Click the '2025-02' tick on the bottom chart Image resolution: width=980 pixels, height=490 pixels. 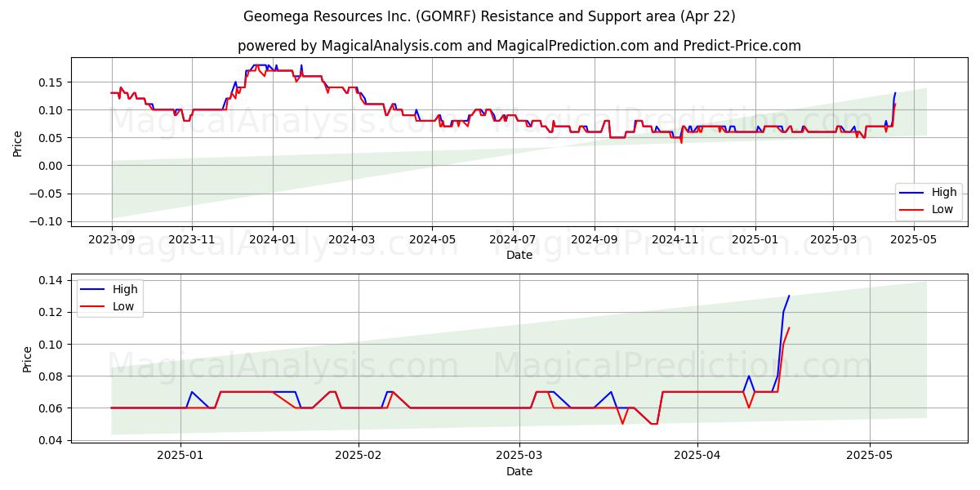coord(359,455)
